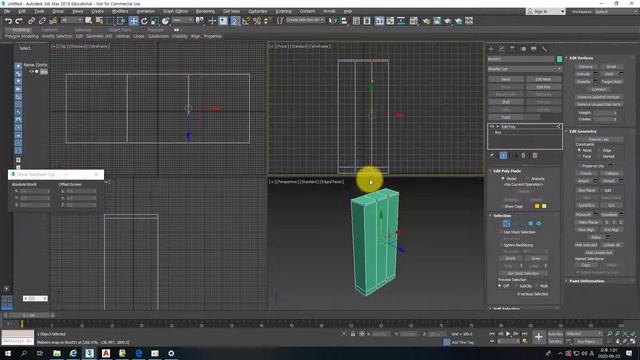Enable Use Stack Selection checkbox
This screenshot has height=360, width=640.
tap(502, 232)
